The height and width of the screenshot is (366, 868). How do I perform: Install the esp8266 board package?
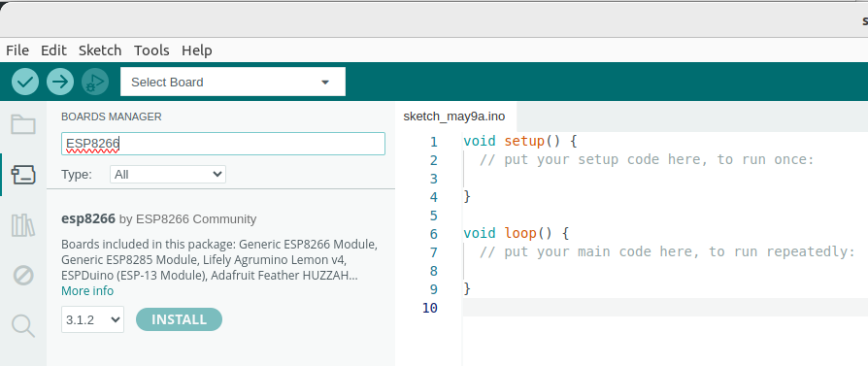click(179, 319)
